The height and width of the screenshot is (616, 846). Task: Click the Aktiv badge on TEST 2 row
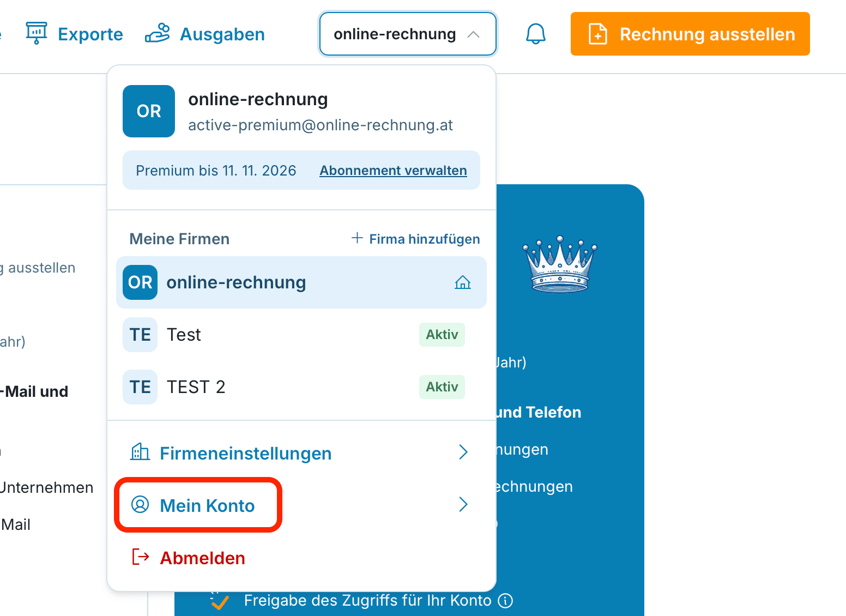point(442,387)
